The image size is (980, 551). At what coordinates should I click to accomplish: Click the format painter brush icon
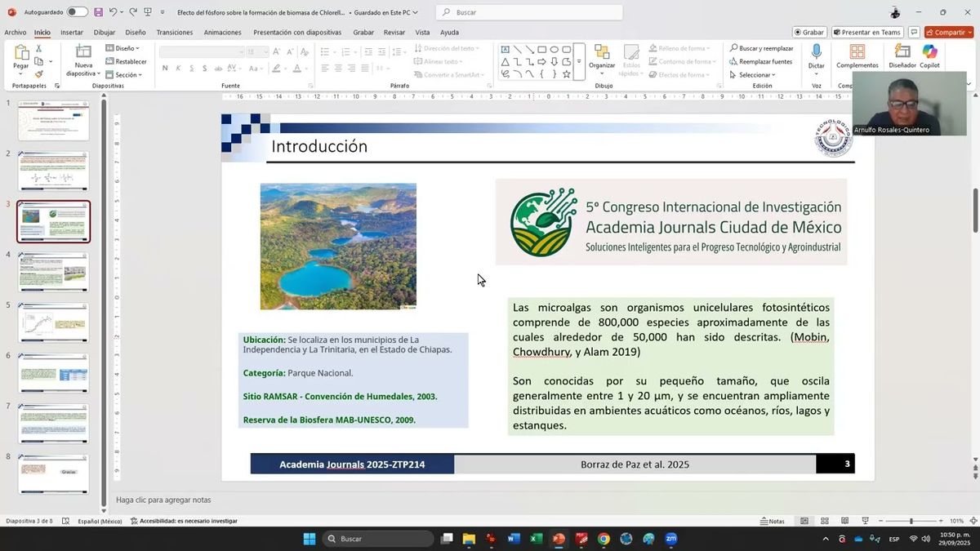pyautogui.click(x=38, y=74)
